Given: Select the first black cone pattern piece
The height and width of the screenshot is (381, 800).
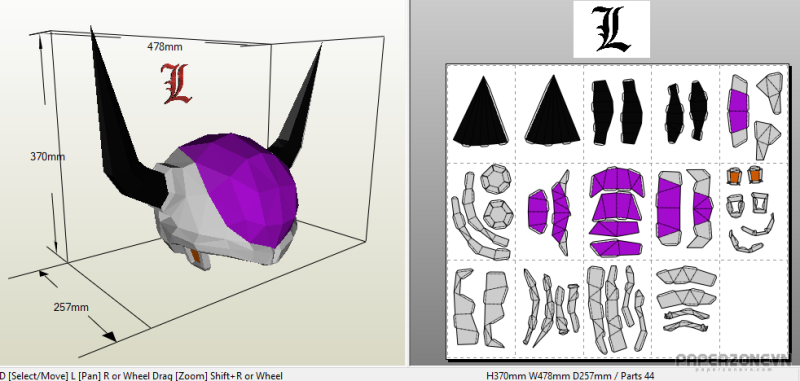Looking at the screenshot, I should pos(481,110).
